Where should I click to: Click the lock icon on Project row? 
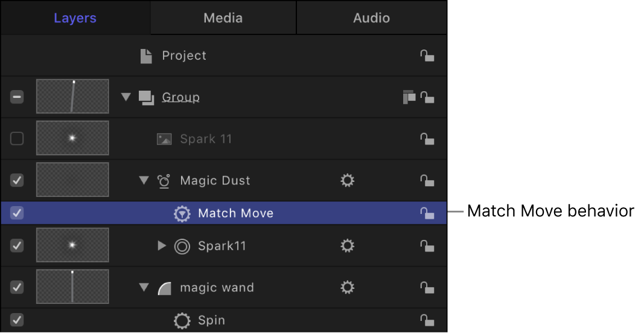(427, 56)
